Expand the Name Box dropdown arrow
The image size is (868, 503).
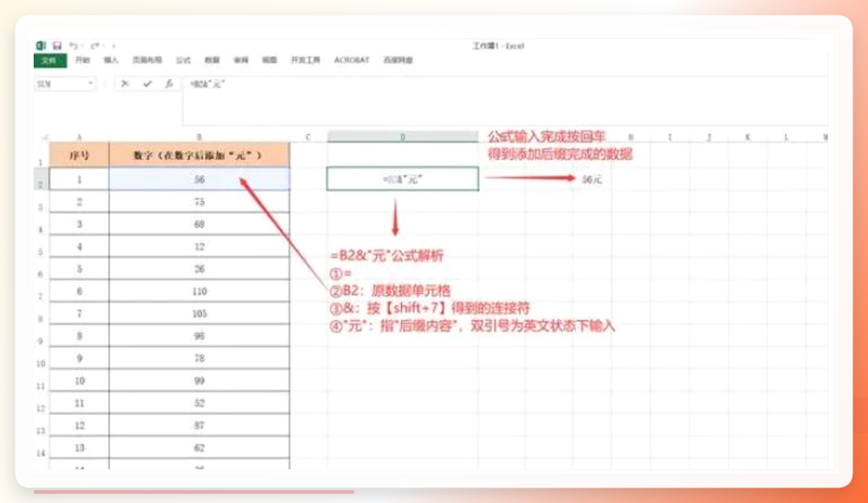(90, 84)
